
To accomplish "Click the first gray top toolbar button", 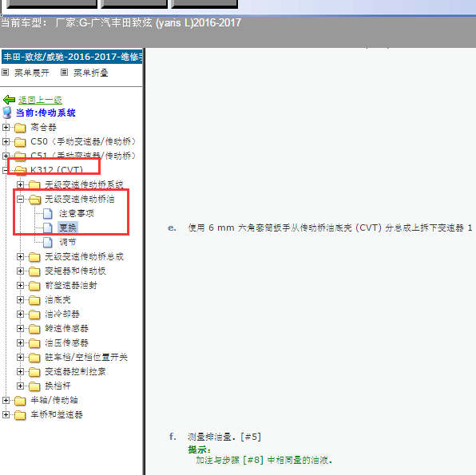I will point(52,4).
